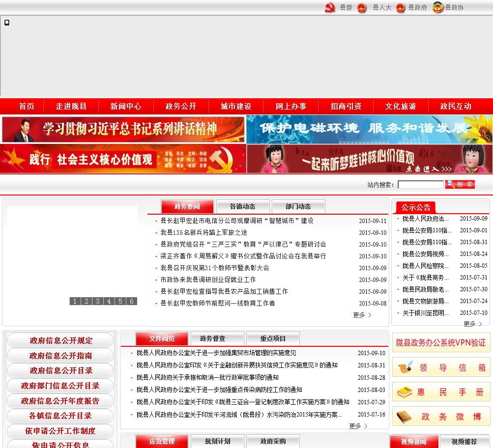Open the news 县长赵甲宏赴市电信分公司观摩调研
This screenshot has width=493, height=448.
click(237, 221)
